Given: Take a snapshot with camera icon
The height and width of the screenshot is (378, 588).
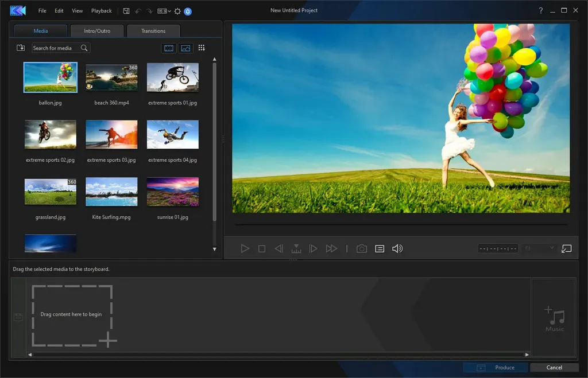Looking at the screenshot, I should [362, 249].
